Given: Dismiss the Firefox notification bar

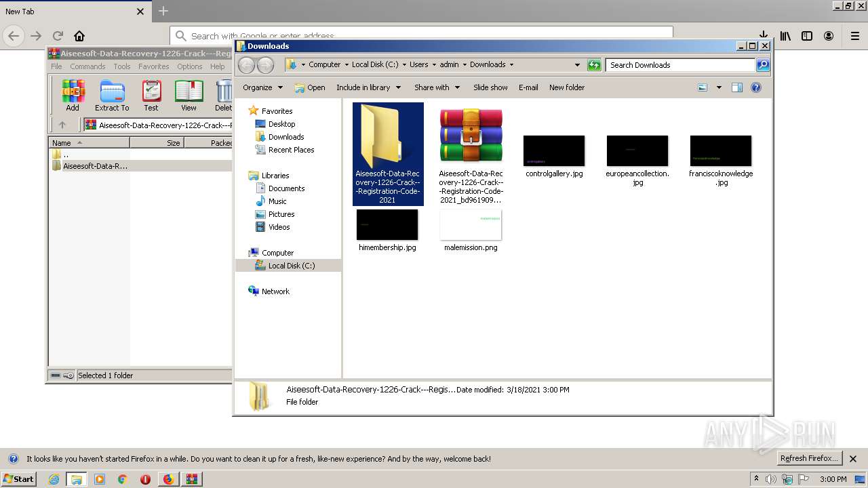Looking at the screenshot, I should pyautogui.click(x=853, y=459).
